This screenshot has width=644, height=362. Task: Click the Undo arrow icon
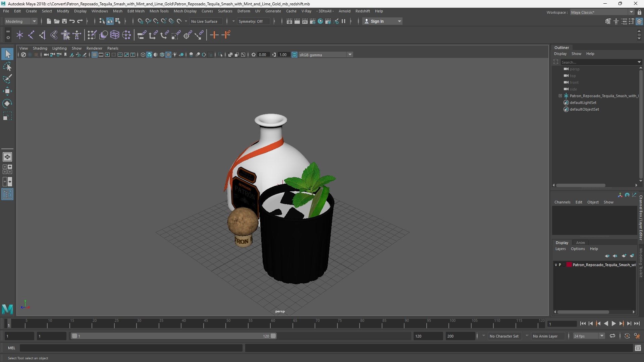tap(72, 21)
